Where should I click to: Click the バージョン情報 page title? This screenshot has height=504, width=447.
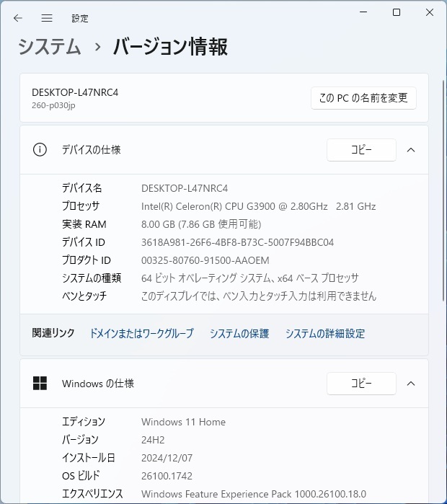(171, 47)
